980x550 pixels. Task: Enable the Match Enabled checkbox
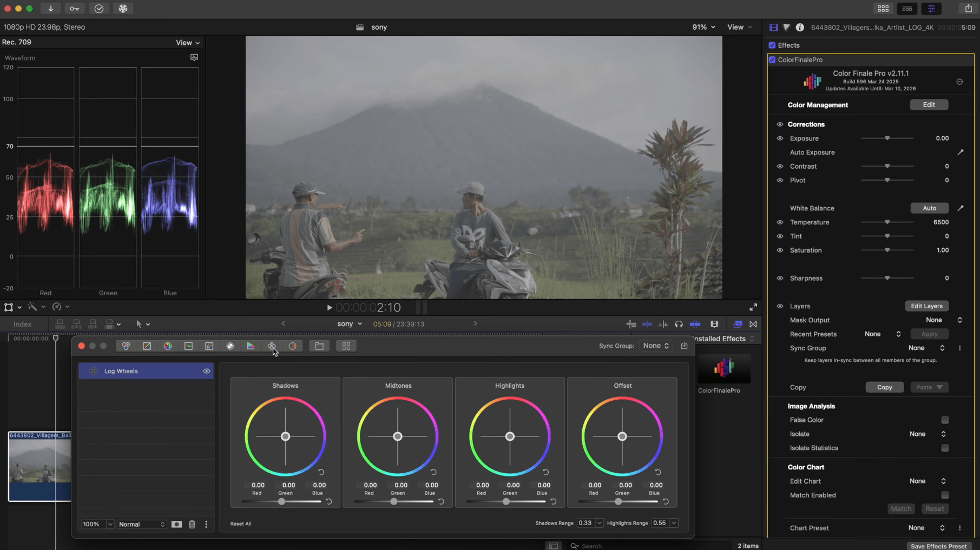pyautogui.click(x=945, y=495)
